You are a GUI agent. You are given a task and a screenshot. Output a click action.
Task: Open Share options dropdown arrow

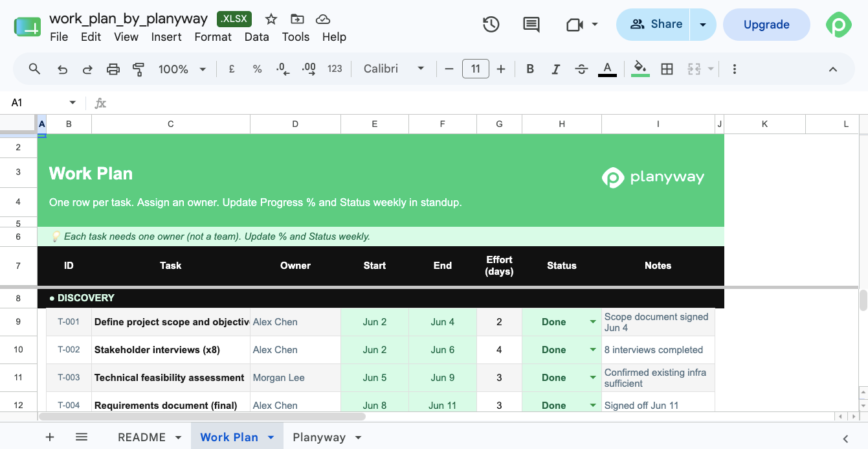[703, 25]
